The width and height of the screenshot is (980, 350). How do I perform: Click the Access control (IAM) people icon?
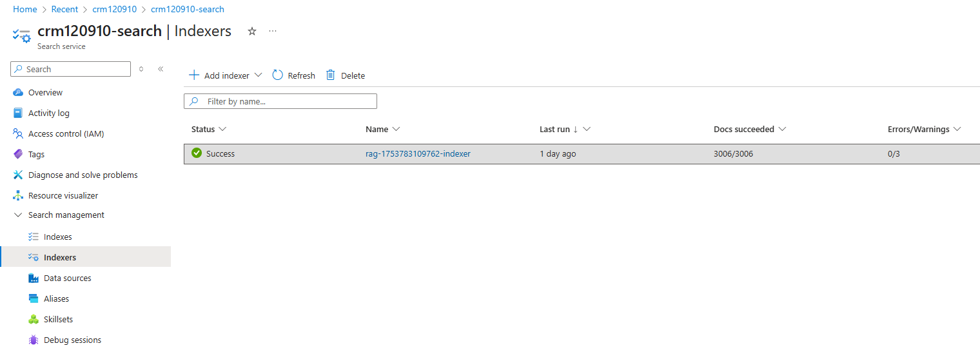(x=18, y=133)
